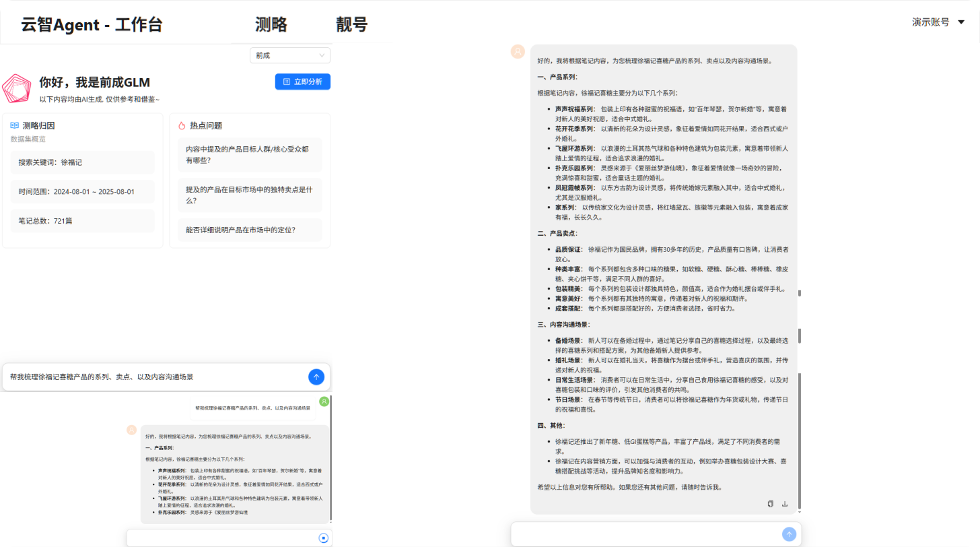
Task: Stop generation with the square stop icon
Action: coord(324,538)
